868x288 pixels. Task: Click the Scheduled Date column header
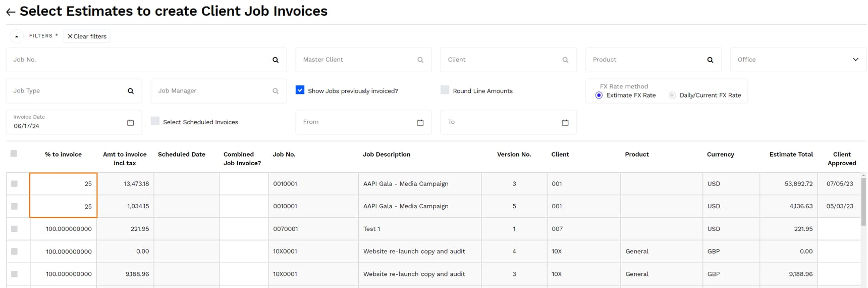click(182, 155)
